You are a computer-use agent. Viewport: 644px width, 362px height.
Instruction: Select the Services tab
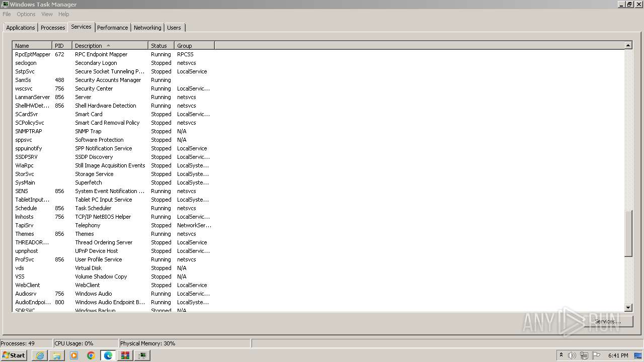coord(81,27)
